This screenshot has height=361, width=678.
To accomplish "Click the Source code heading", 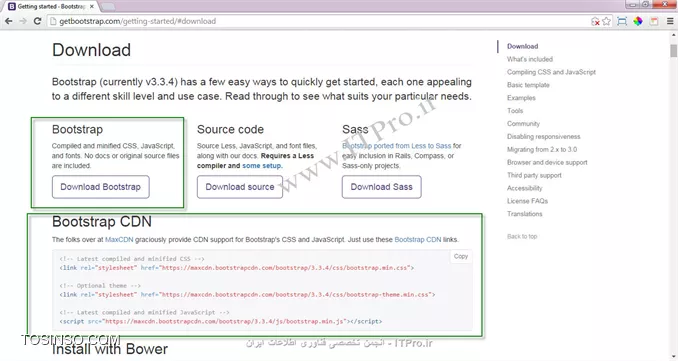I will (x=230, y=129).
